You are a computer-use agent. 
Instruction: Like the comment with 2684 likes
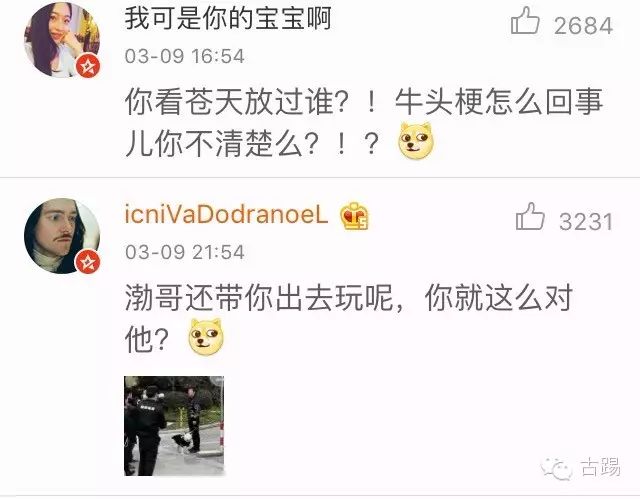click(525, 20)
